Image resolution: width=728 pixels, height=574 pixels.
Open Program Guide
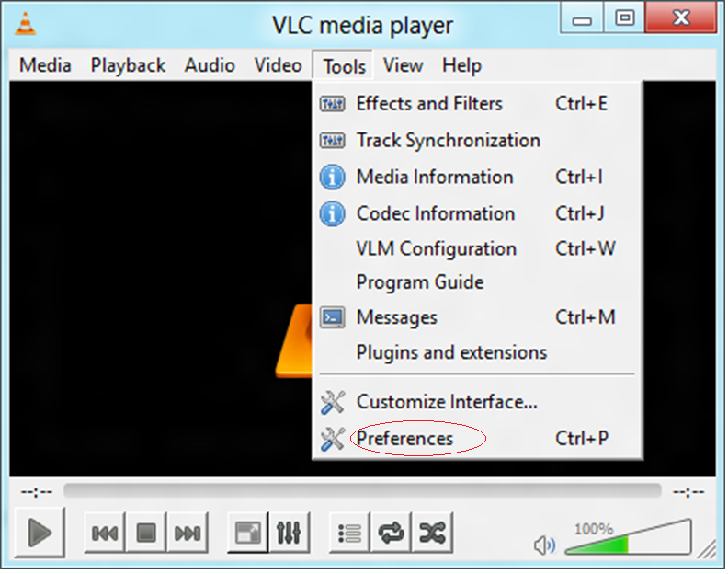click(477, 282)
